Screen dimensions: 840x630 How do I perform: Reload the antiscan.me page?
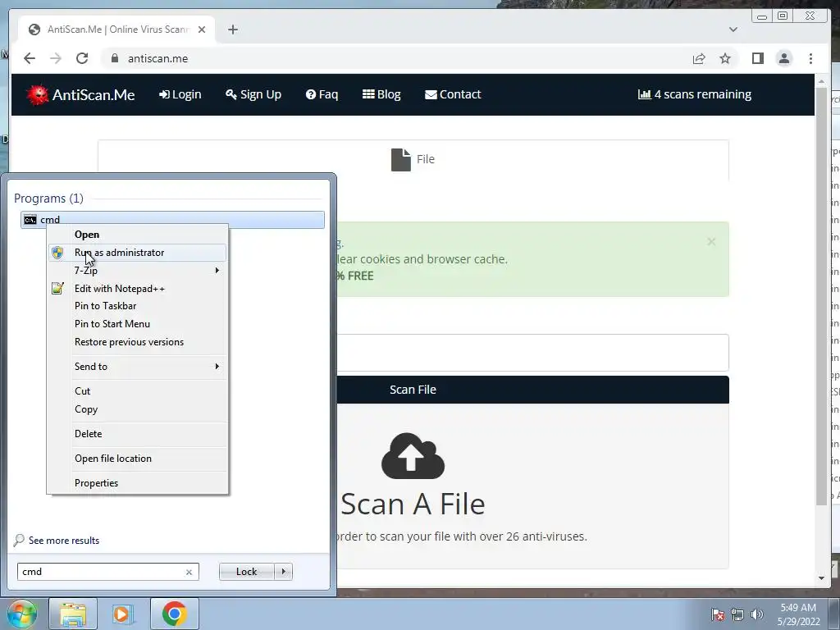[x=82, y=58]
